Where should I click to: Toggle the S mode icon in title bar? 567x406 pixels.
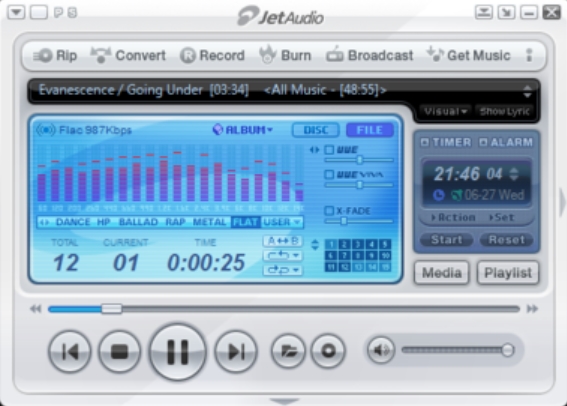(72, 13)
